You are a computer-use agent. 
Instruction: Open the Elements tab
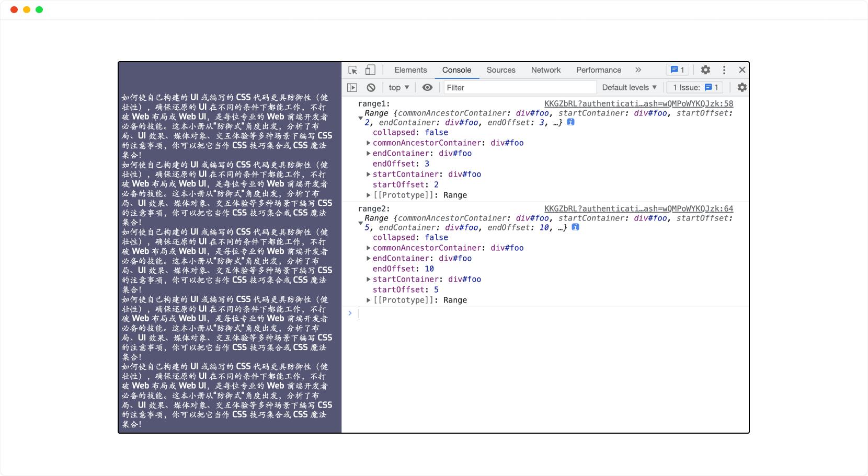point(410,70)
